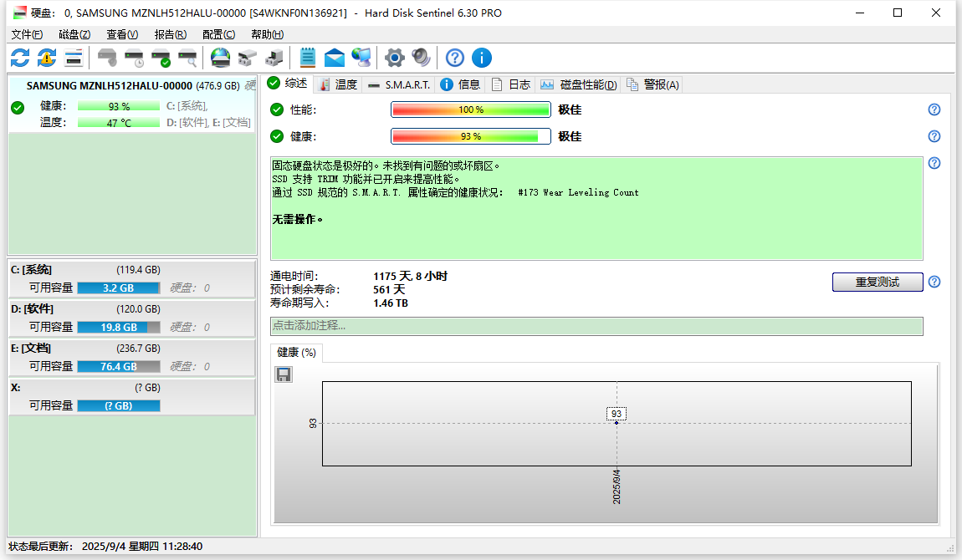The image size is (962, 560).
Task: Switch to the 温度 tab
Action: click(x=338, y=84)
